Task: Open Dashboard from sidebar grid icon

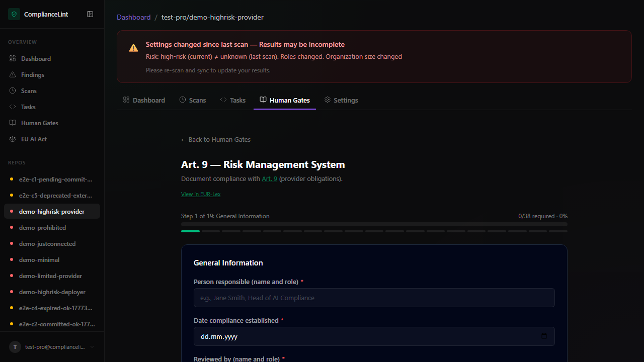Action: point(13,59)
